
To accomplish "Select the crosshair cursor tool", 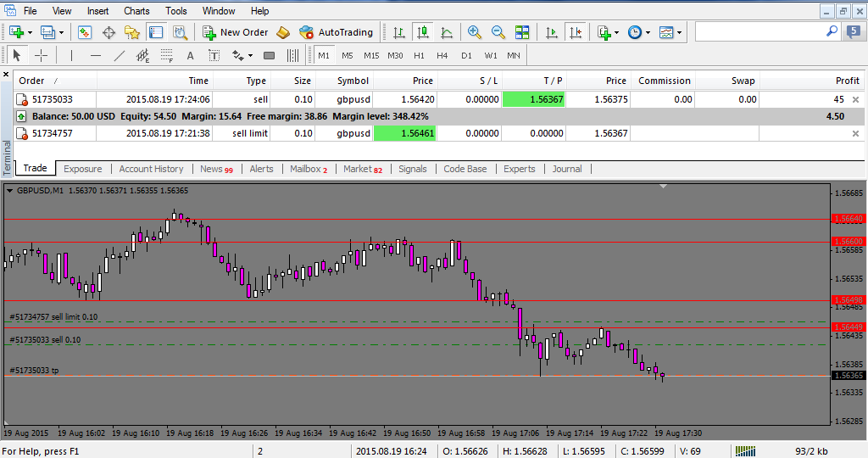I will (x=41, y=56).
